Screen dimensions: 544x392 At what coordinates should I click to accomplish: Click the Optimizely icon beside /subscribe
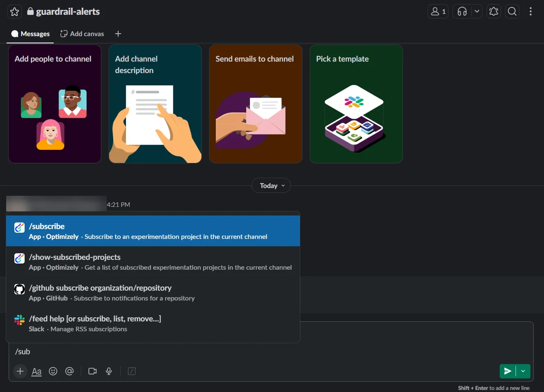tap(19, 227)
